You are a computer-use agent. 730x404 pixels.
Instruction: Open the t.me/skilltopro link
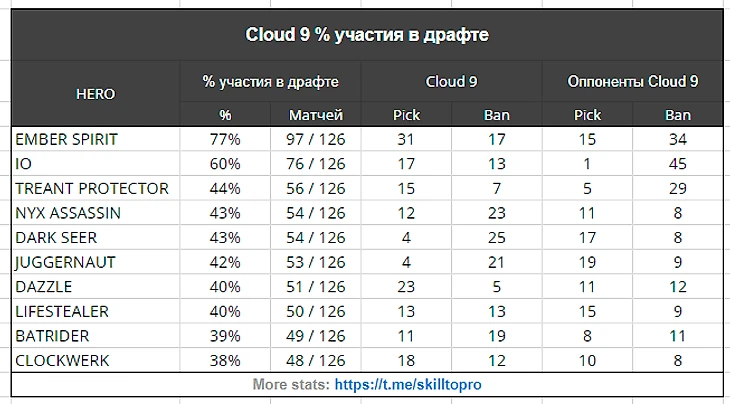[413, 384]
